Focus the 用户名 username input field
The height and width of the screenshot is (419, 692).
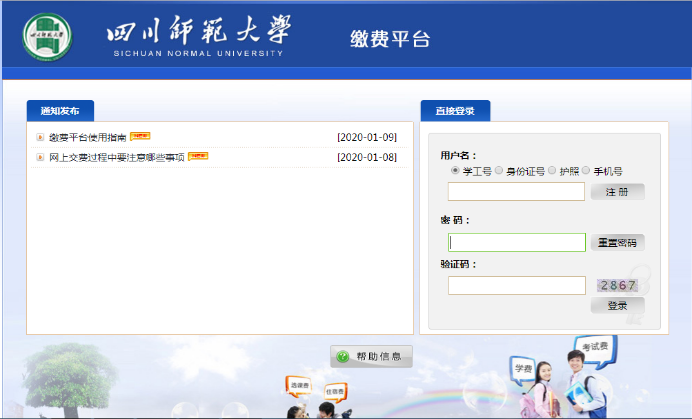516,192
